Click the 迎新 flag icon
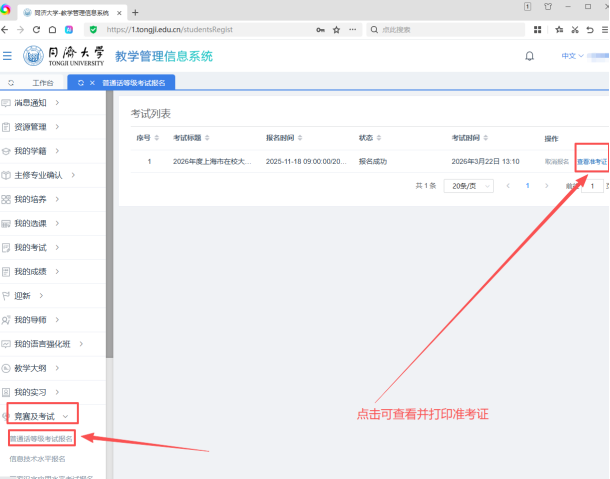This screenshot has height=479, width=610. (x=6, y=296)
